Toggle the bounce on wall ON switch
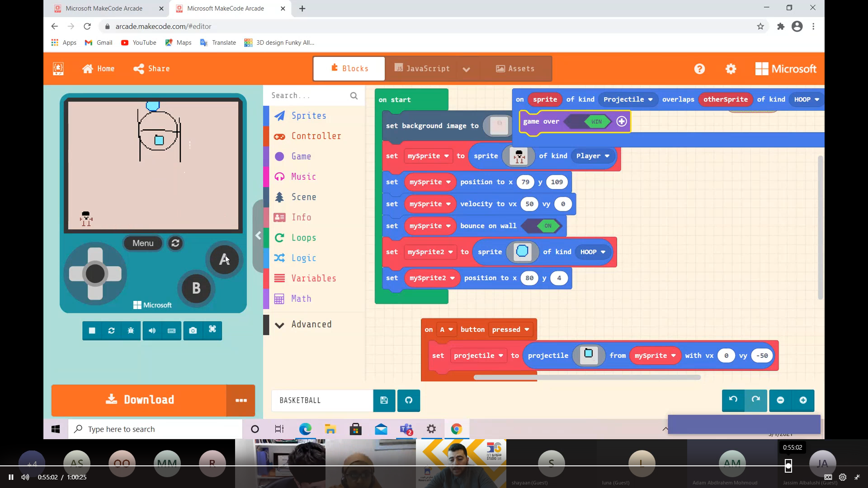 pyautogui.click(x=542, y=226)
